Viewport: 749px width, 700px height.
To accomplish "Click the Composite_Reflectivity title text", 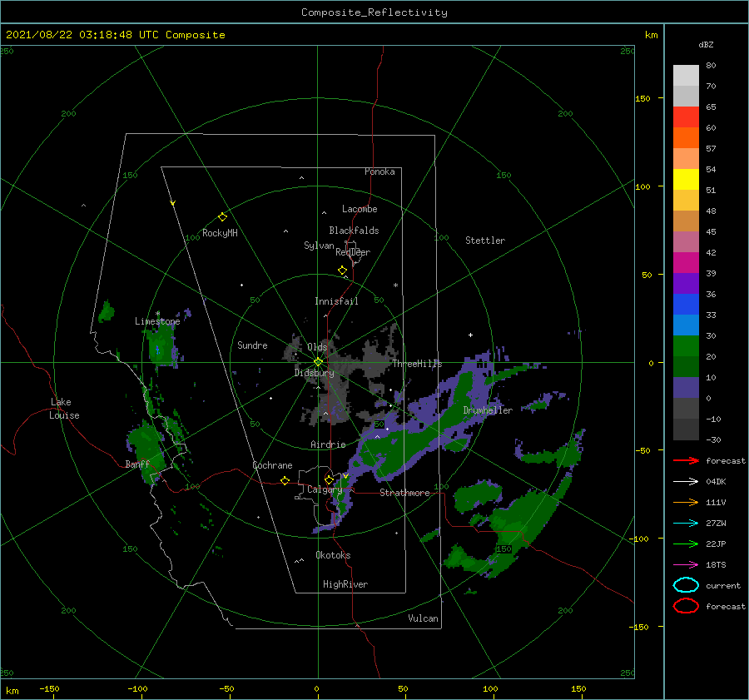I will coord(374,12).
